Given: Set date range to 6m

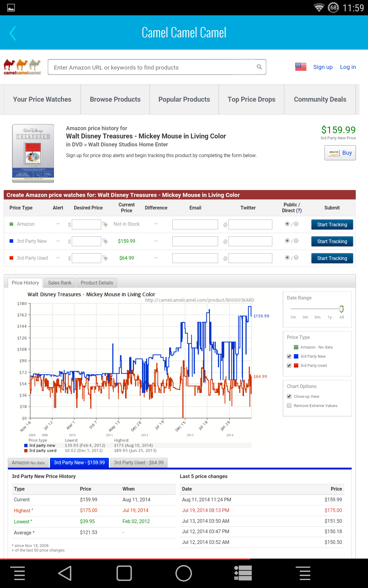Looking at the screenshot, I should click(x=317, y=317).
